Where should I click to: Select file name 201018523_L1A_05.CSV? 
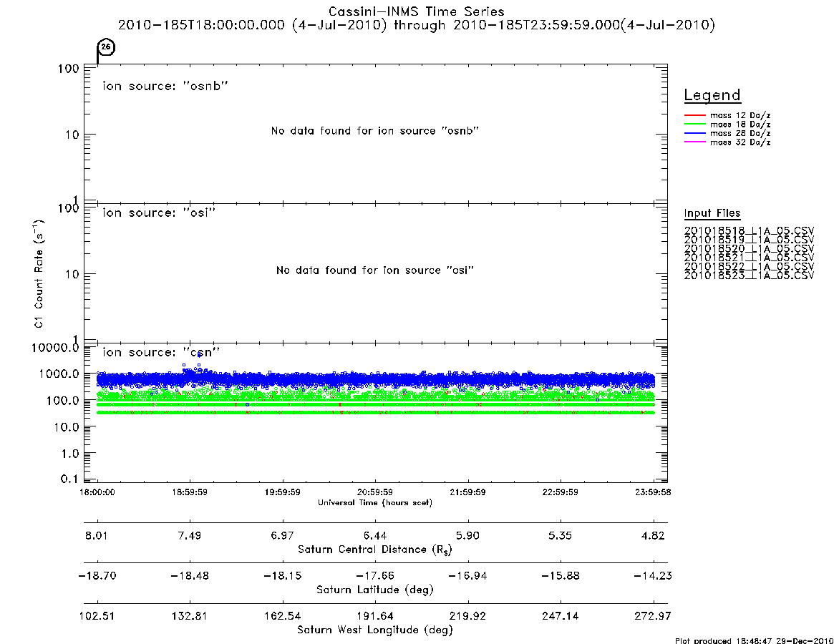[749, 275]
